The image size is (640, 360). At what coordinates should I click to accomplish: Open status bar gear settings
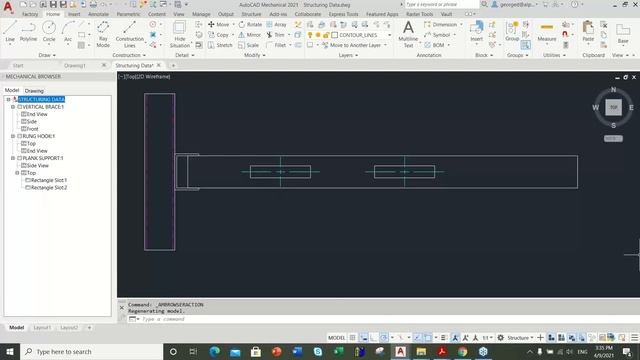500,338
